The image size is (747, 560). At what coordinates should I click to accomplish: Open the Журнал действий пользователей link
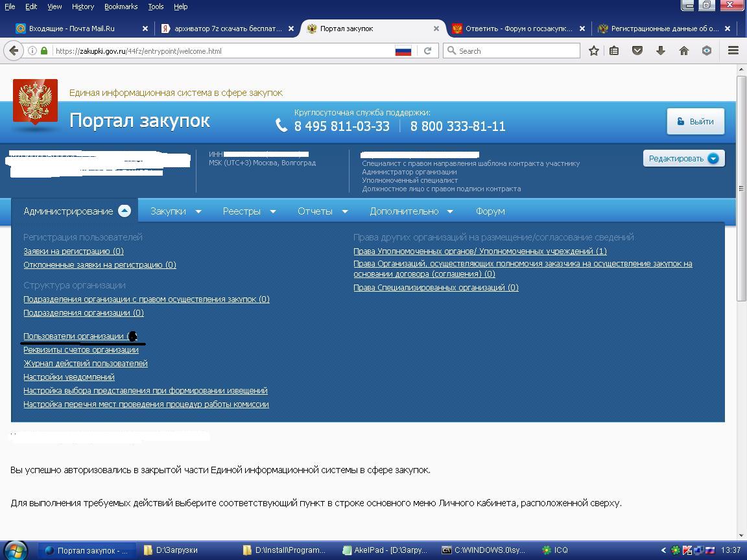(86, 364)
